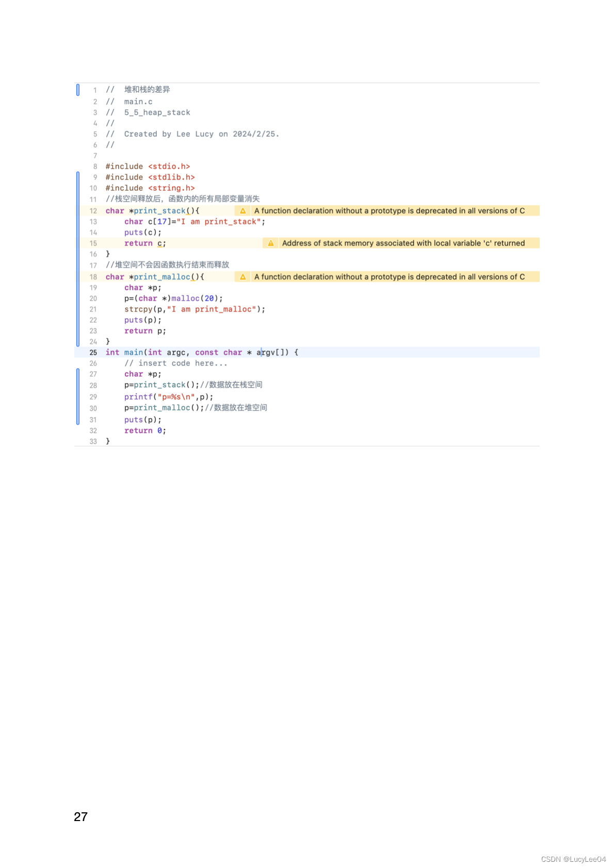The height and width of the screenshot is (868, 614).
Task: Click the page number "27"
Action: tap(80, 817)
